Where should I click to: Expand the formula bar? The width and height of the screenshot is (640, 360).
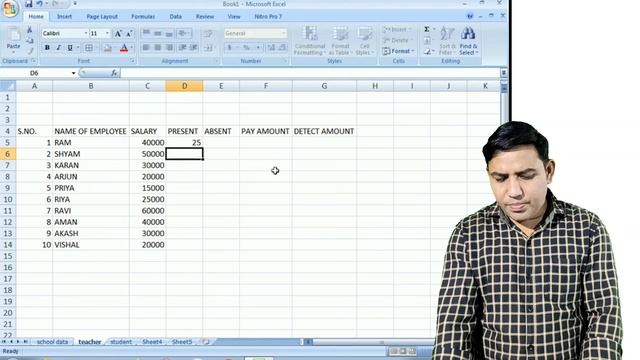(504, 73)
